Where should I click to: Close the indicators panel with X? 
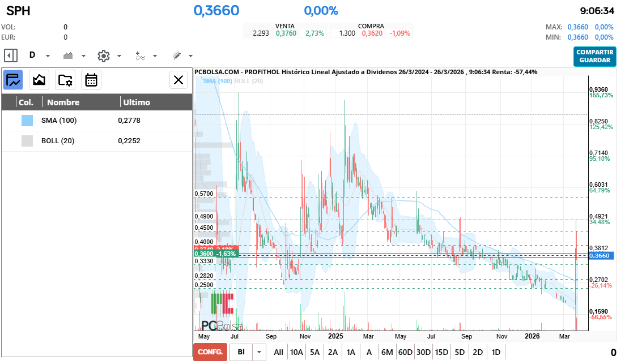(x=178, y=80)
